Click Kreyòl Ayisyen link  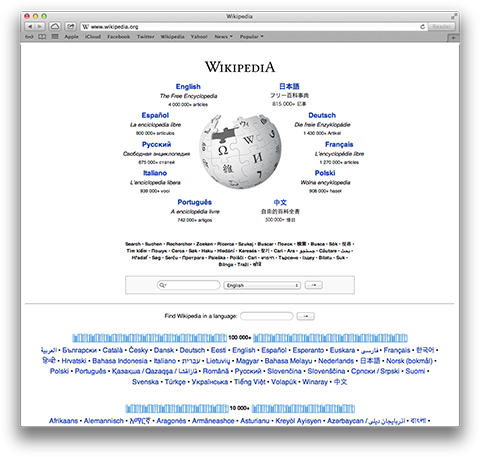[298, 421]
